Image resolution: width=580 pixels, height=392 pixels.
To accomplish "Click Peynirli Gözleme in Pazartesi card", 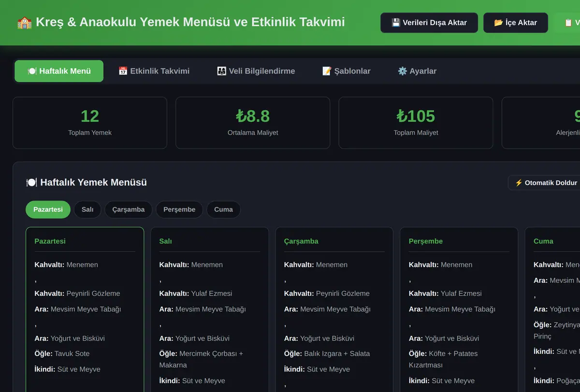I will pos(93,293).
